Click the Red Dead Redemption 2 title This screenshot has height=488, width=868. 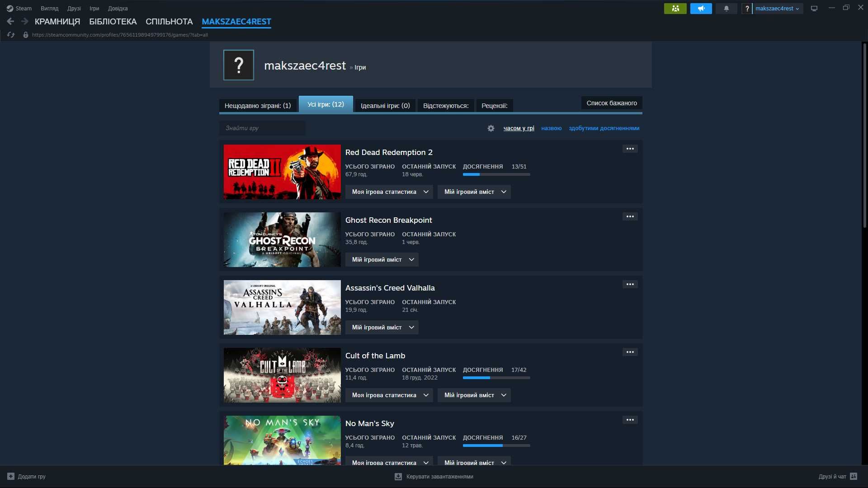(389, 152)
